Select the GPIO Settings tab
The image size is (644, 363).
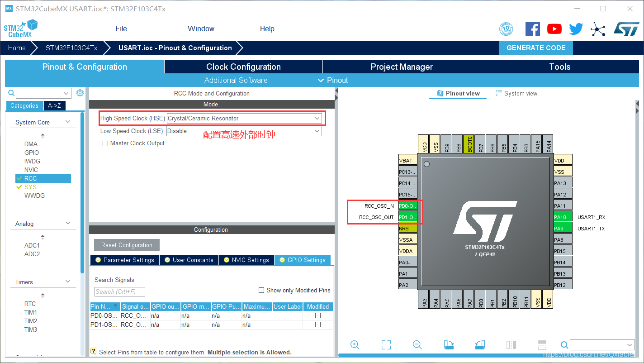click(303, 260)
